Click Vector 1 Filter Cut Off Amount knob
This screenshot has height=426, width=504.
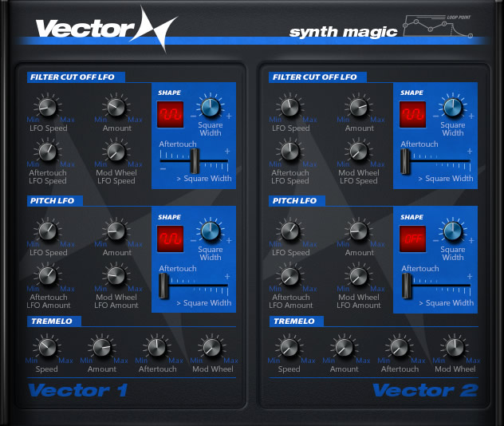click(116, 107)
